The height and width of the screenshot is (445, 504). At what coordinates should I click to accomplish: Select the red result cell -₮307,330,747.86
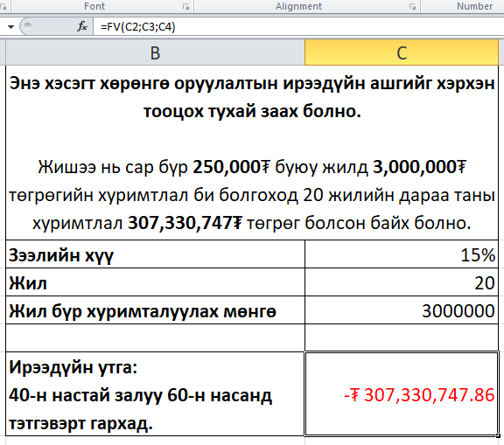(x=402, y=394)
